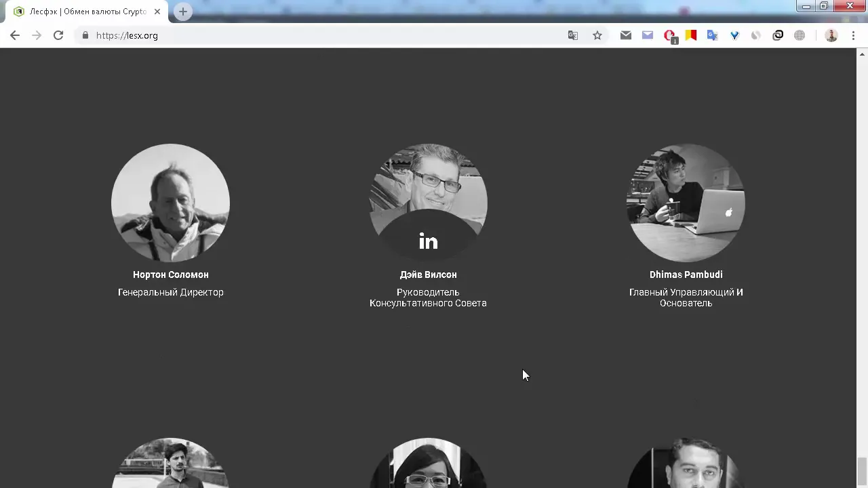Open the blue V-shaped extension

734,35
